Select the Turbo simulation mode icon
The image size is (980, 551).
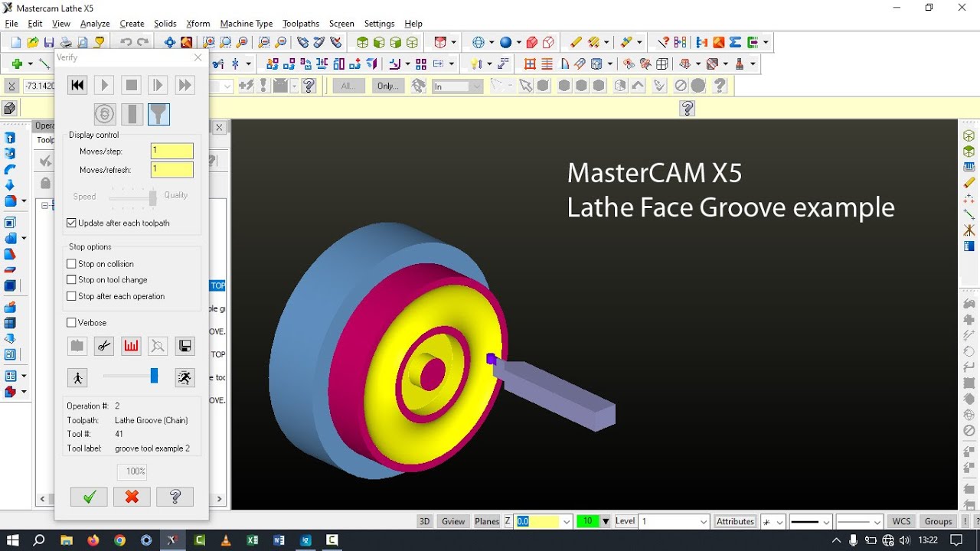click(105, 114)
